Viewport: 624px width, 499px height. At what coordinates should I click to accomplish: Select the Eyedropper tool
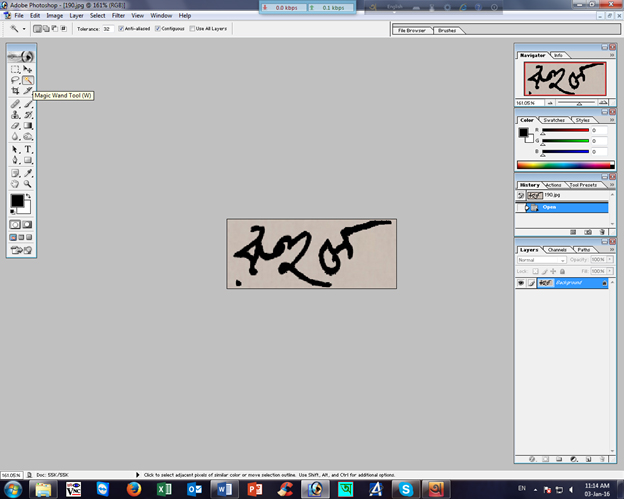pyautogui.click(x=27, y=173)
